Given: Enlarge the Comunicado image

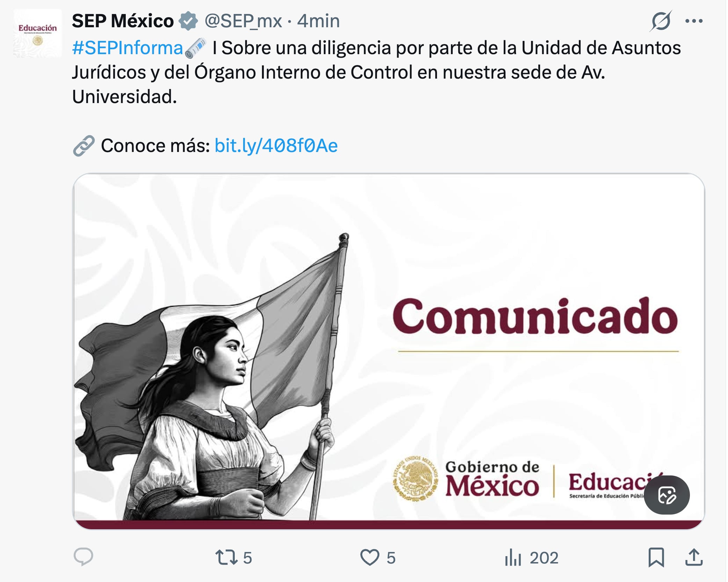Looking at the screenshot, I should 384,349.
